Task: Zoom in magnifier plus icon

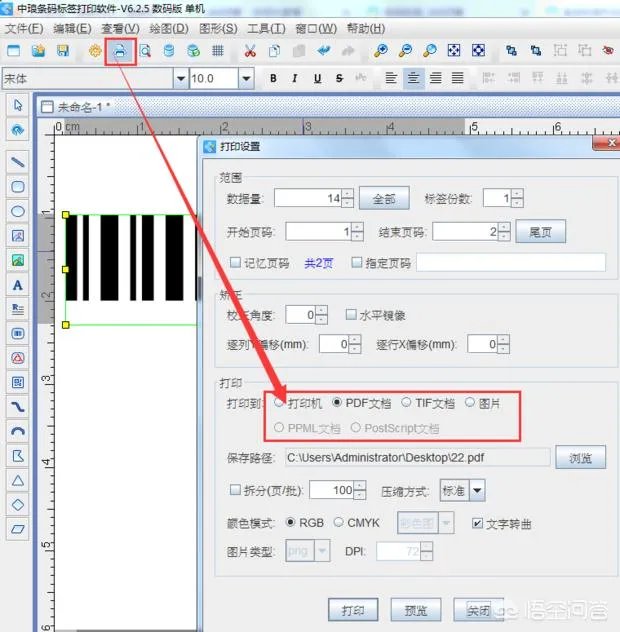Action: 381,51
